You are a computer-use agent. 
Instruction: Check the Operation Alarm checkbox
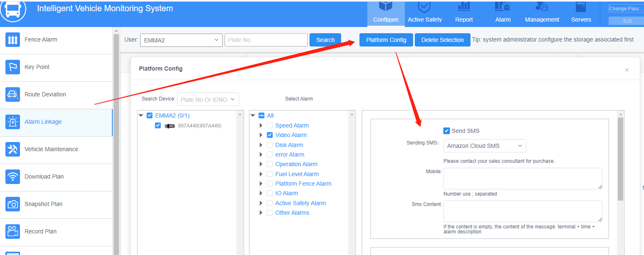pos(270,164)
